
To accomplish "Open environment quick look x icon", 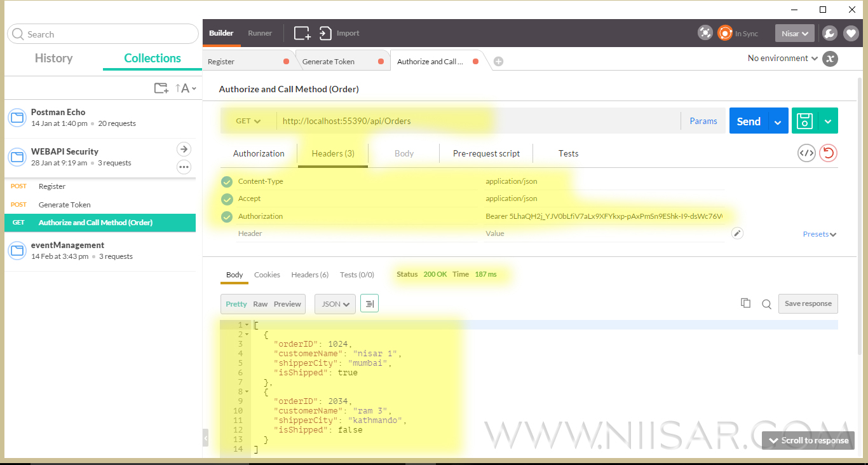I will tap(830, 59).
